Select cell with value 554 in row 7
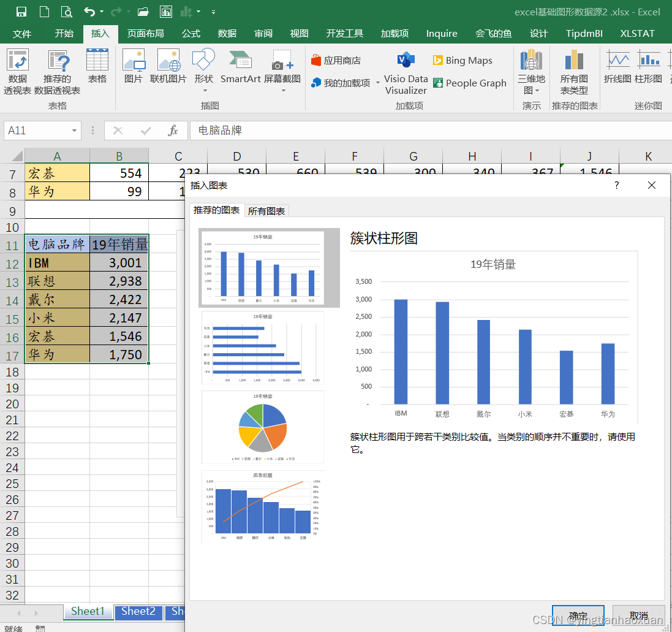The height and width of the screenshot is (632, 672). click(119, 173)
